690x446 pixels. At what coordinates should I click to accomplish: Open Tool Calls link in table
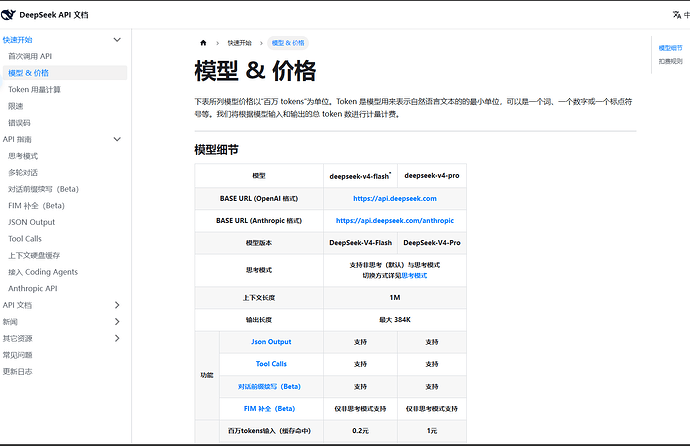271,364
